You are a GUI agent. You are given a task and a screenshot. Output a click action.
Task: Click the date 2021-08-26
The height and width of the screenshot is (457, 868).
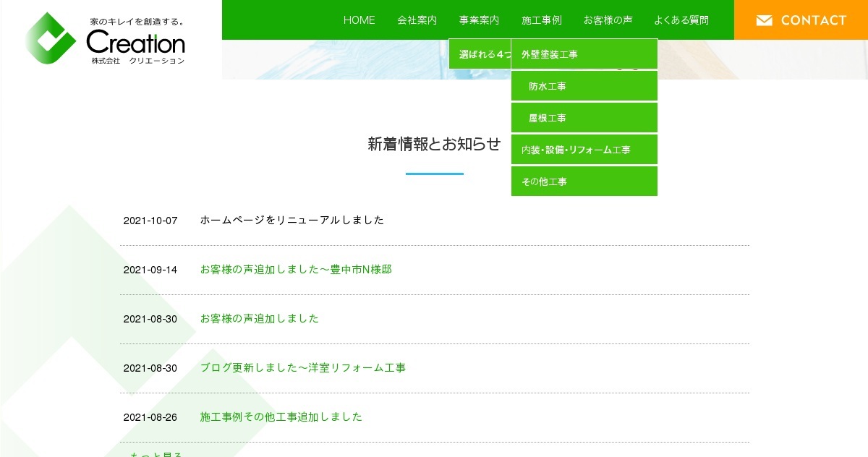coord(150,417)
